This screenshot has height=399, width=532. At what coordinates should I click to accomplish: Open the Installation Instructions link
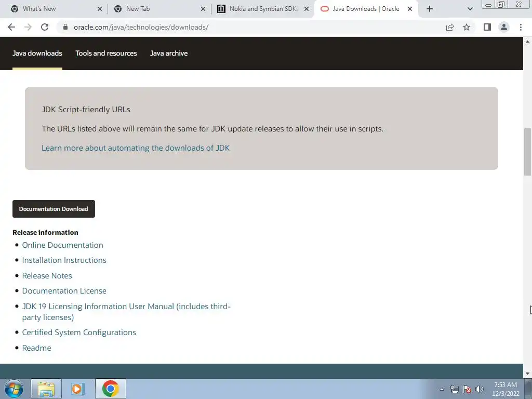click(64, 260)
